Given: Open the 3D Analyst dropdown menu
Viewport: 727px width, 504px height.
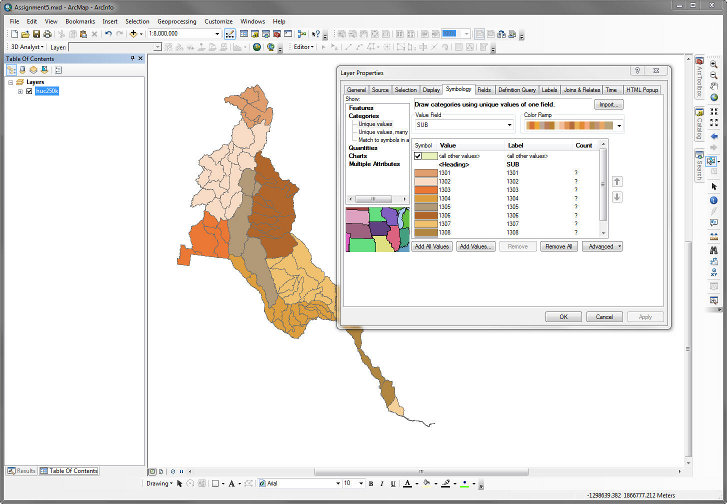Looking at the screenshot, I should [x=27, y=47].
